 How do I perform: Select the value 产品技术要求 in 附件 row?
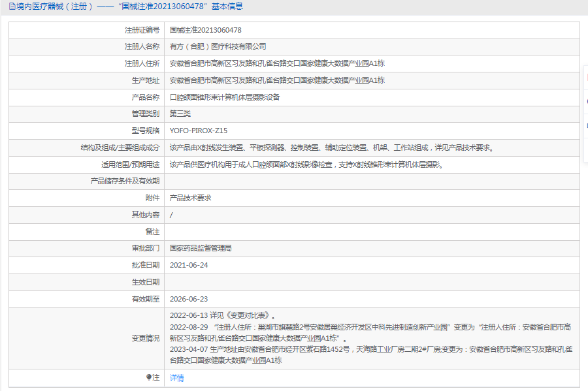[190, 198]
